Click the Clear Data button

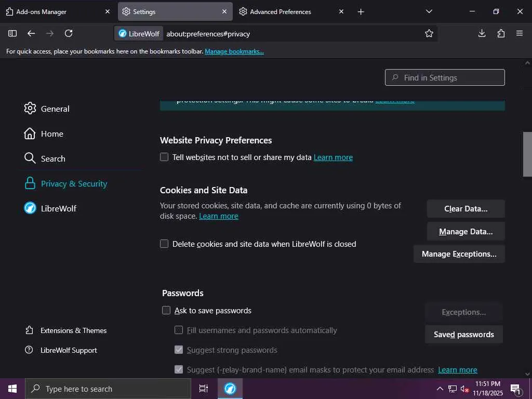pos(466,209)
